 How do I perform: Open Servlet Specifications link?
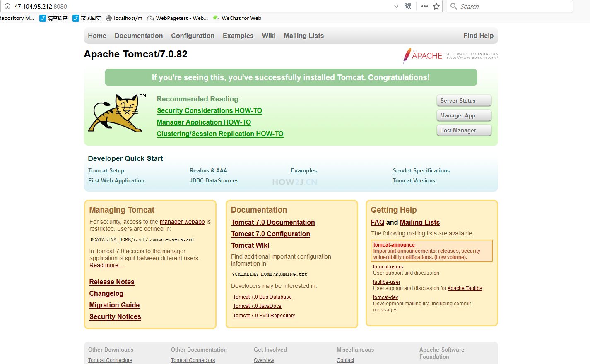tap(421, 171)
